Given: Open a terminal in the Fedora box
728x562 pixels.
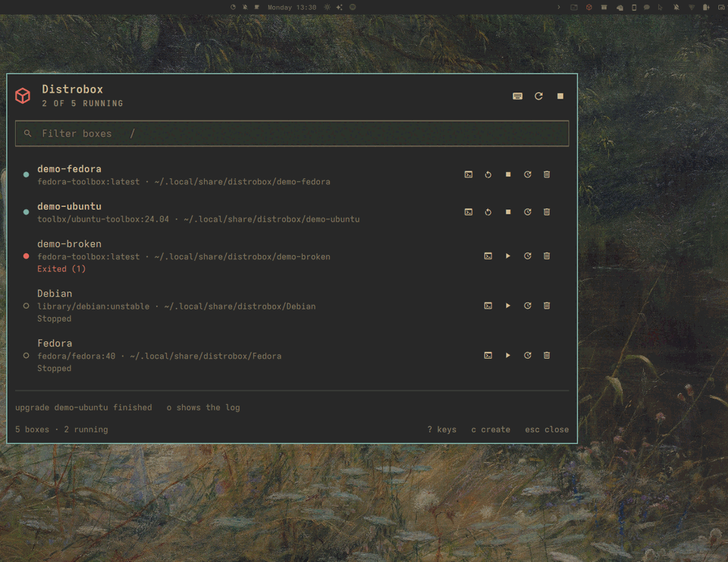Looking at the screenshot, I should click(488, 355).
